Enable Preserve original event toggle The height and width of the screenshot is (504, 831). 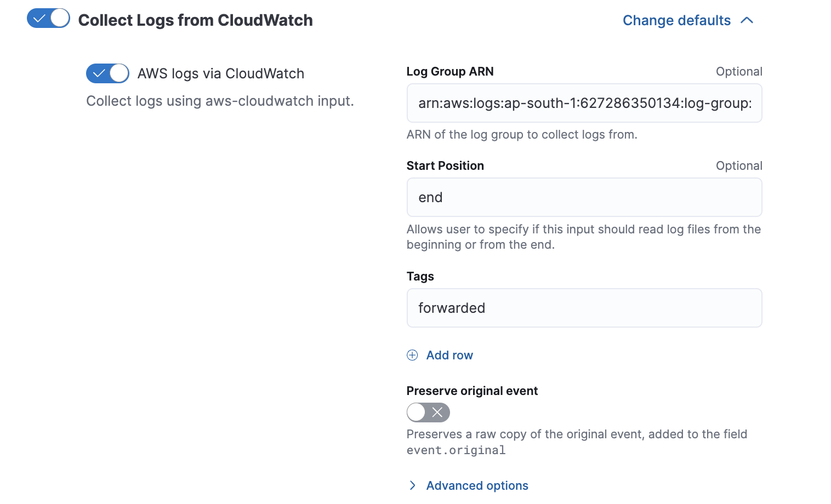[x=428, y=413]
